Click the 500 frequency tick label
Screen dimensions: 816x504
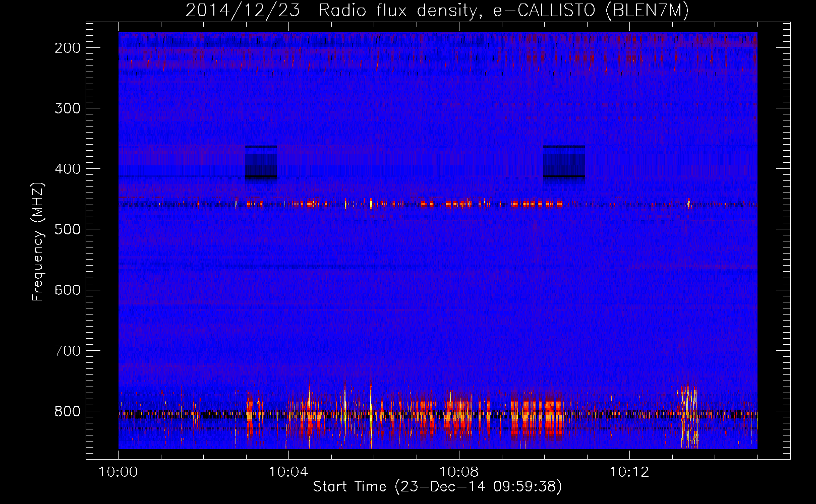point(67,229)
